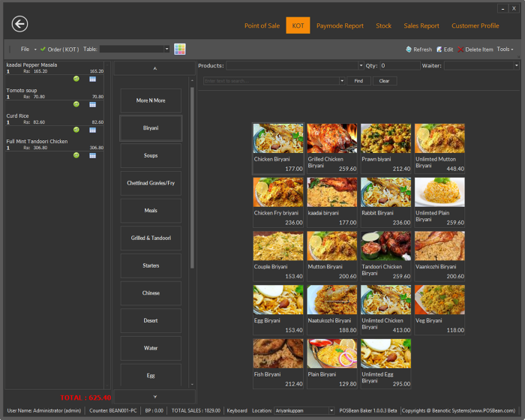Viewport: 525px width, 420px height.
Task: Click grid icon under Full Mint Tandoori Chicken
Action: [93, 155]
